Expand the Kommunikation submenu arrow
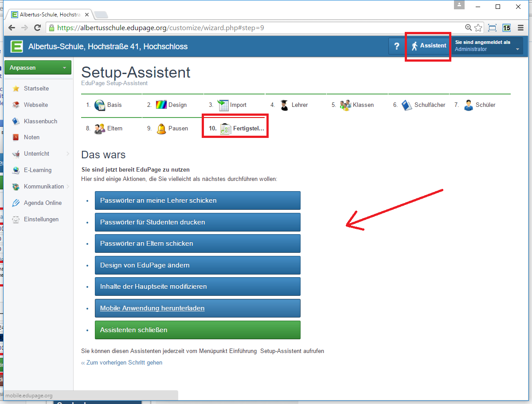The width and height of the screenshot is (532, 404). point(68,187)
